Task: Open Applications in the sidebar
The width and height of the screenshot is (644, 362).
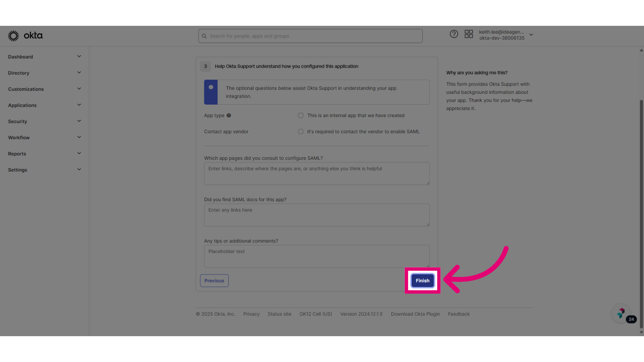Action: click(22, 105)
